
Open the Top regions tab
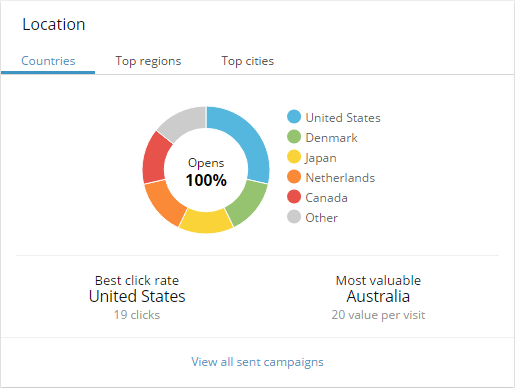[148, 61]
